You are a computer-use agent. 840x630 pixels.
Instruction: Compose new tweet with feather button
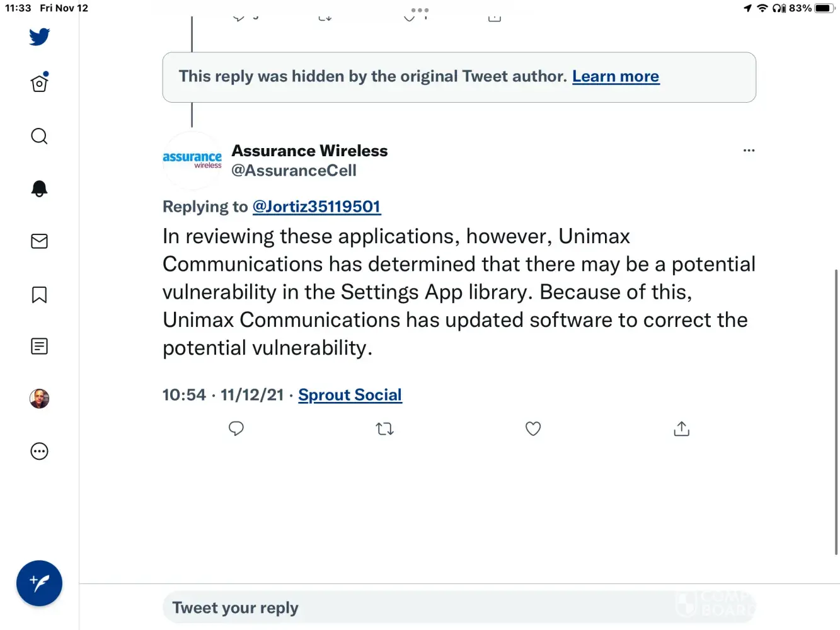point(39,583)
